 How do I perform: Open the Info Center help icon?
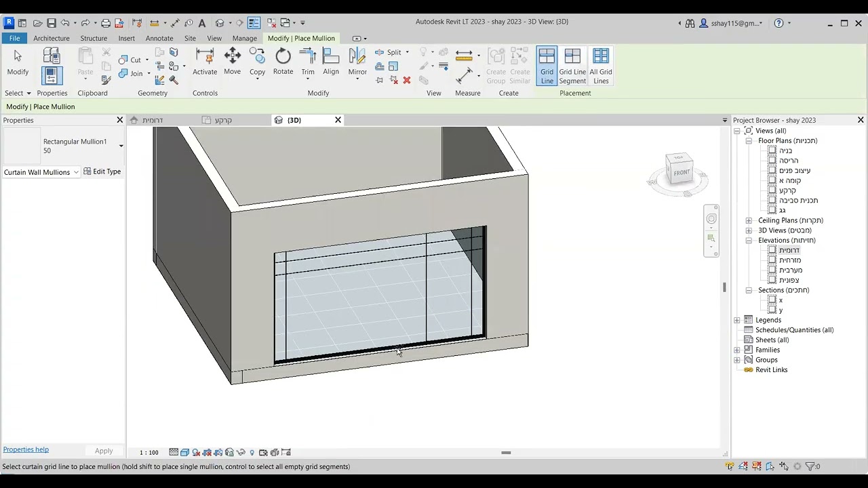point(778,23)
